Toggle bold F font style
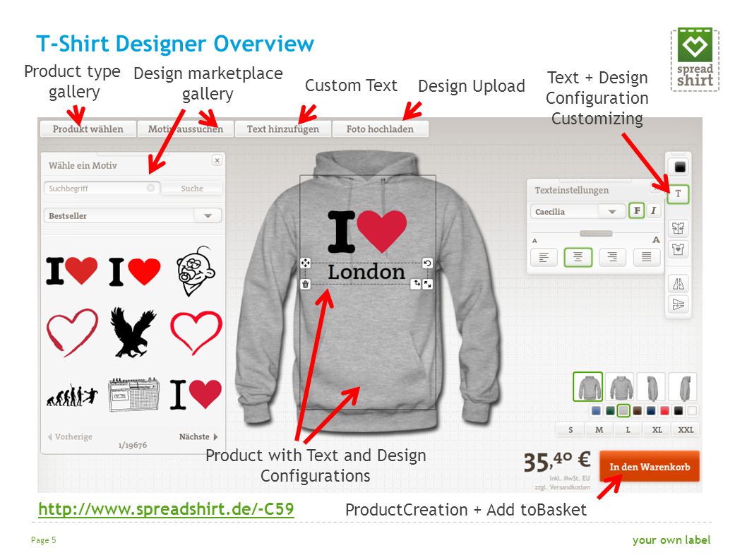The image size is (747, 560). pyautogui.click(x=636, y=210)
